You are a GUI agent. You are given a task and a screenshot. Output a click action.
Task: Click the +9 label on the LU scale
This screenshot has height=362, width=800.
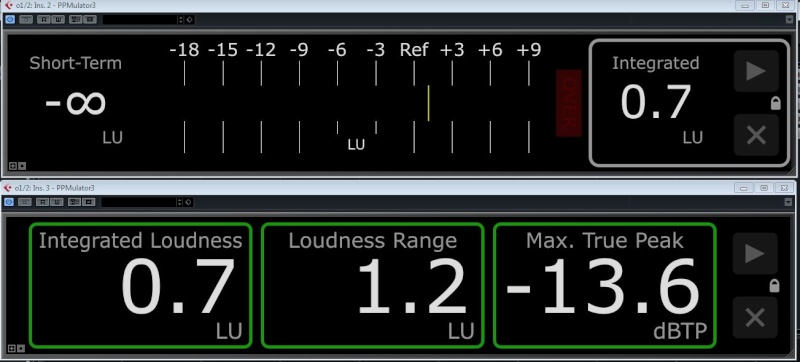(529, 50)
